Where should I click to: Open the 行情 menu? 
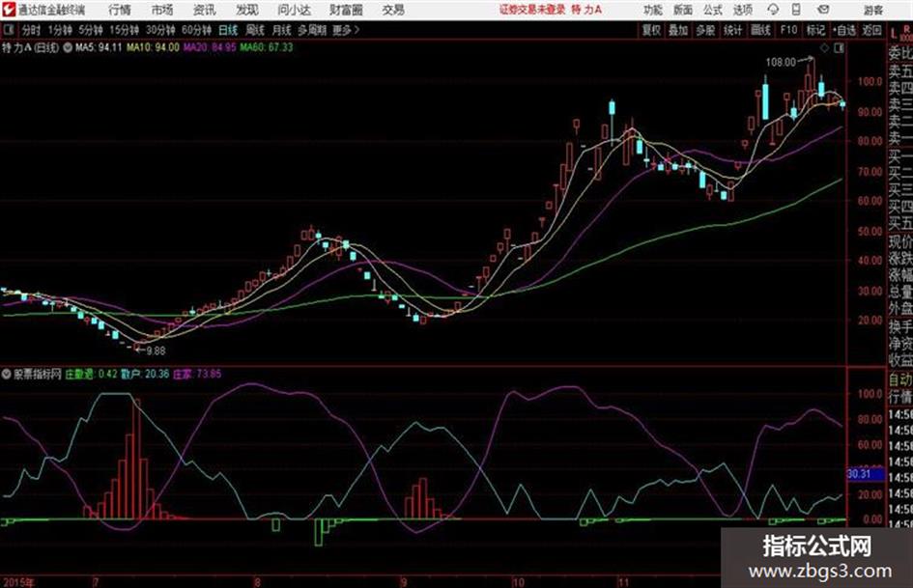click(x=120, y=10)
